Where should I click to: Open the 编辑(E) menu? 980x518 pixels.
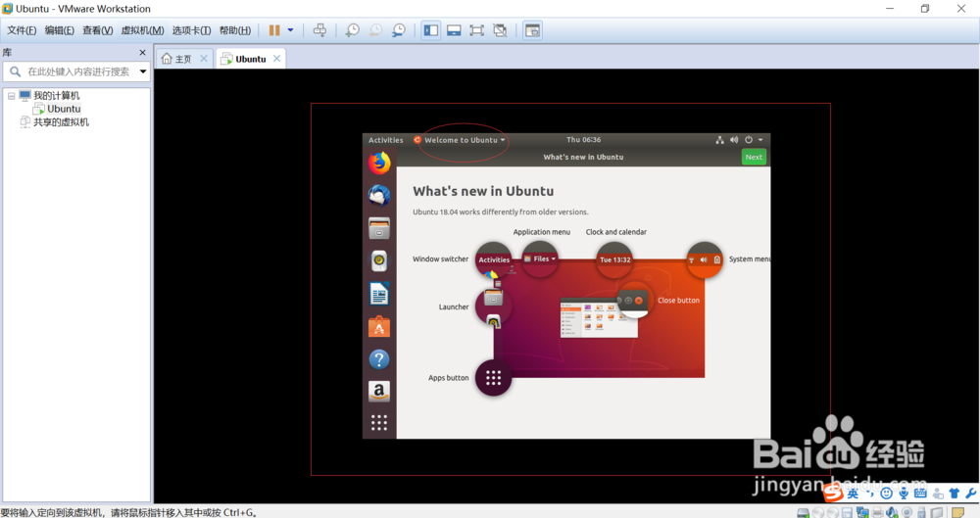pos(60,30)
